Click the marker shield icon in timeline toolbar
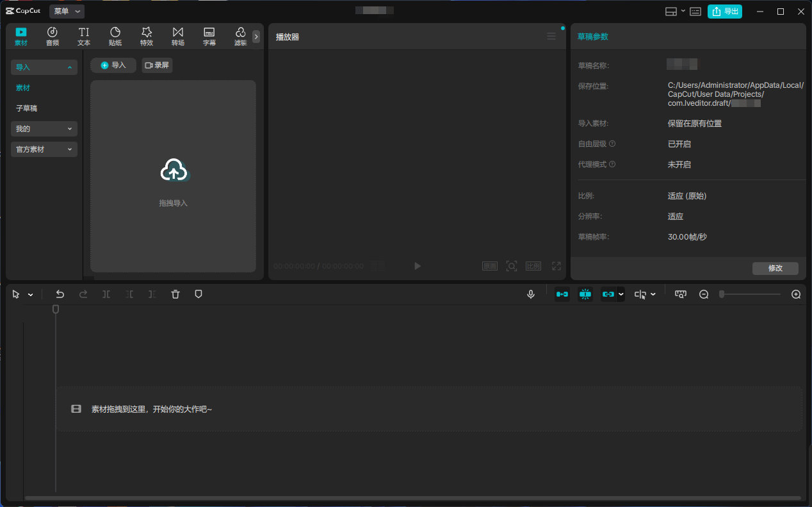812x507 pixels. pyautogui.click(x=199, y=294)
